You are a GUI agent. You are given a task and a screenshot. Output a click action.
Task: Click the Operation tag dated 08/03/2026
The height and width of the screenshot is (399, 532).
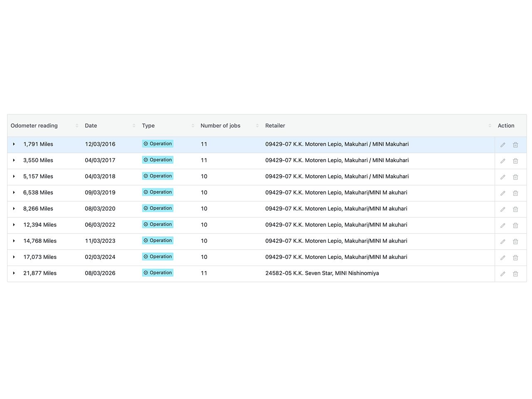point(158,273)
